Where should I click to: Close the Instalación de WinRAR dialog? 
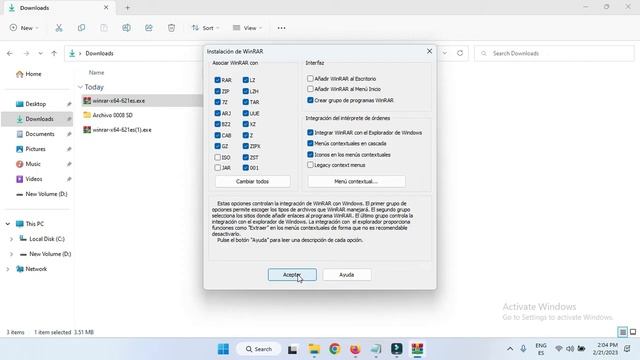click(x=429, y=51)
